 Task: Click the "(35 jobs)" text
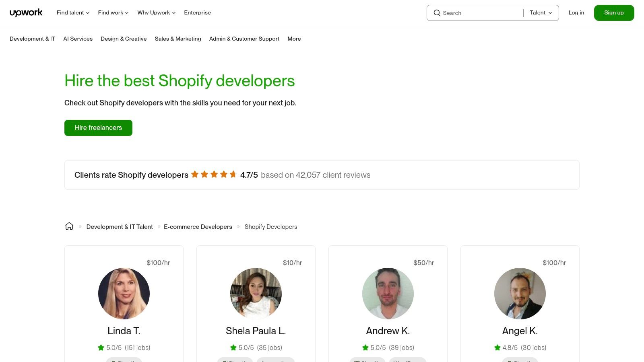coord(270,348)
